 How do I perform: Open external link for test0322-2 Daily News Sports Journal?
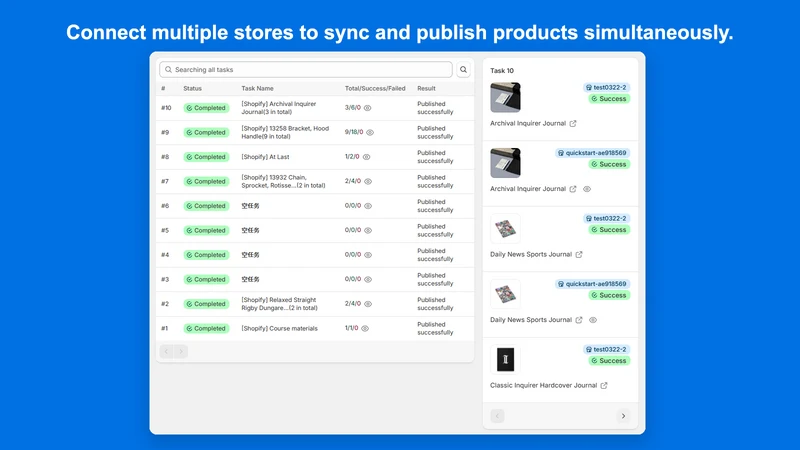[x=579, y=254]
